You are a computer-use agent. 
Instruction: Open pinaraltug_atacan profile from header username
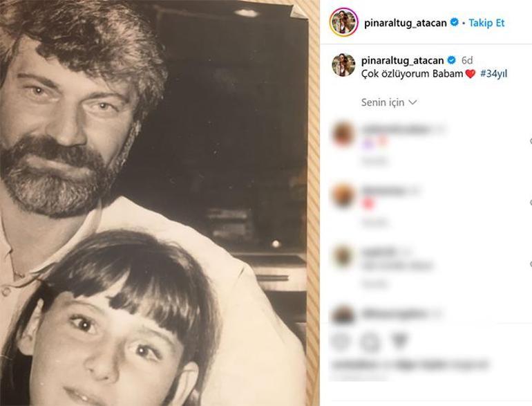[x=405, y=23]
